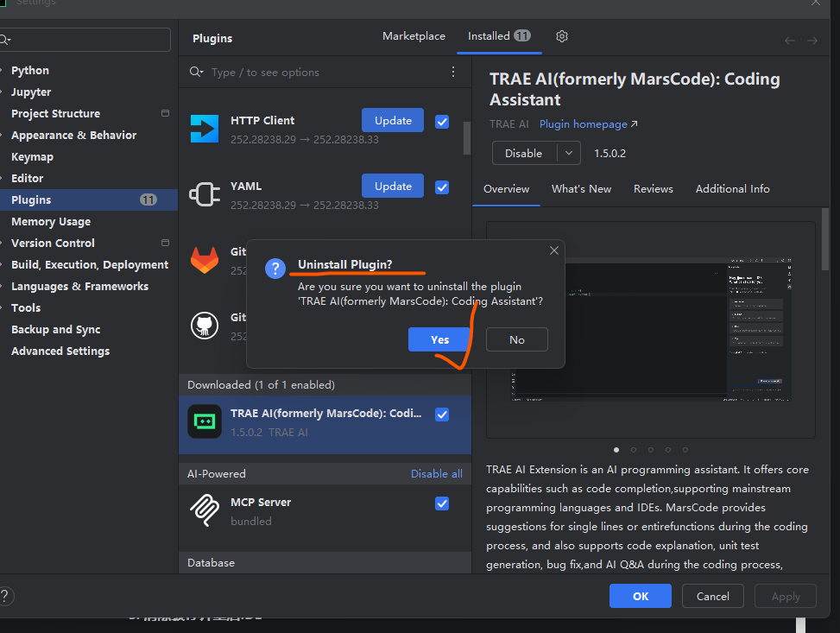
Task: Switch to the Marketplace tab
Action: pos(414,36)
